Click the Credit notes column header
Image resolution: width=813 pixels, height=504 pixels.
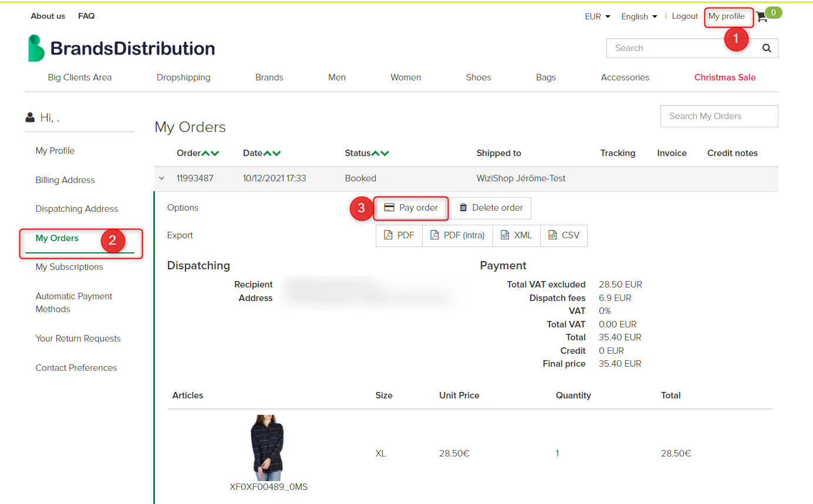click(733, 153)
